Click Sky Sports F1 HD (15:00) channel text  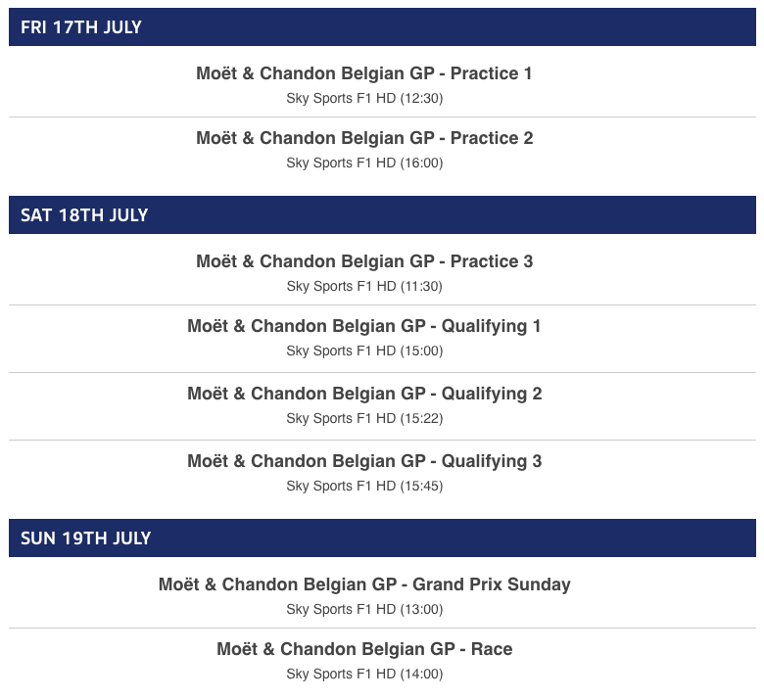[x=364, y=351]
